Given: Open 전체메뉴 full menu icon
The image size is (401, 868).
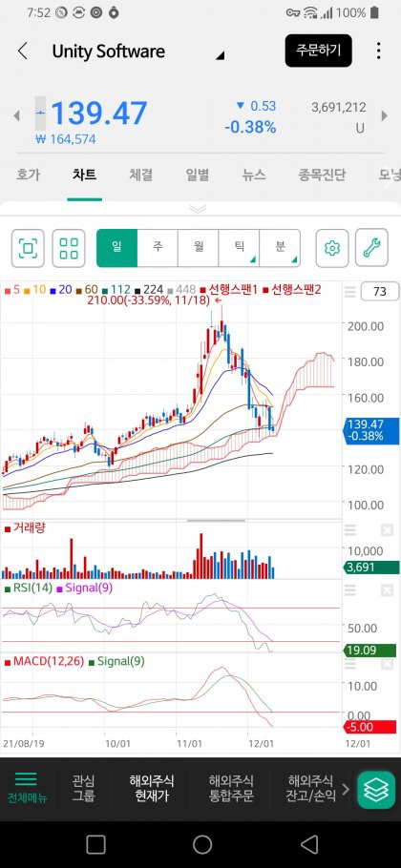Looking at the screenshot, I should point(27,788).
